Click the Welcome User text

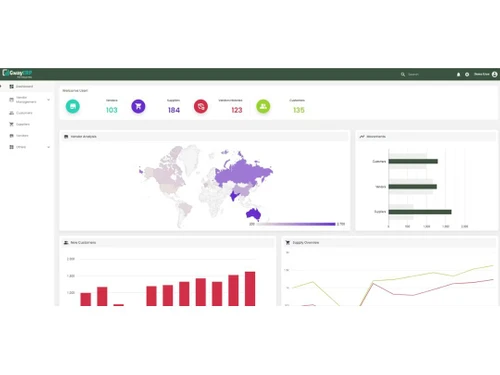(75, 90)
